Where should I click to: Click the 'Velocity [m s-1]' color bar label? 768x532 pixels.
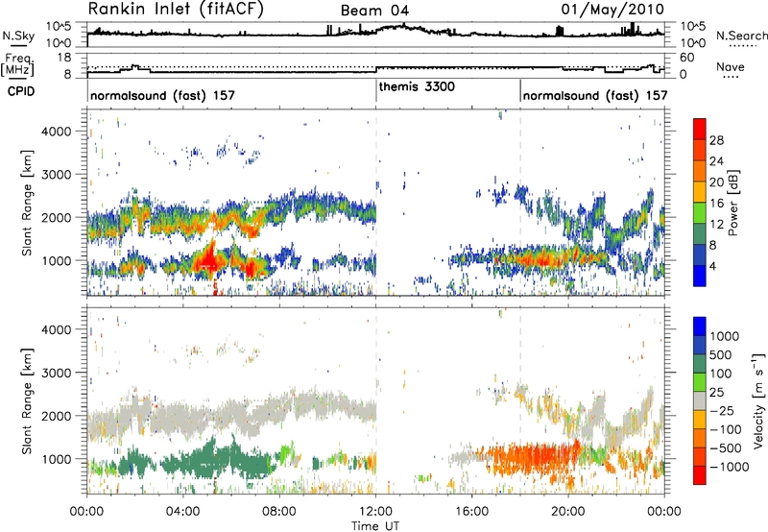coord(758,400)
